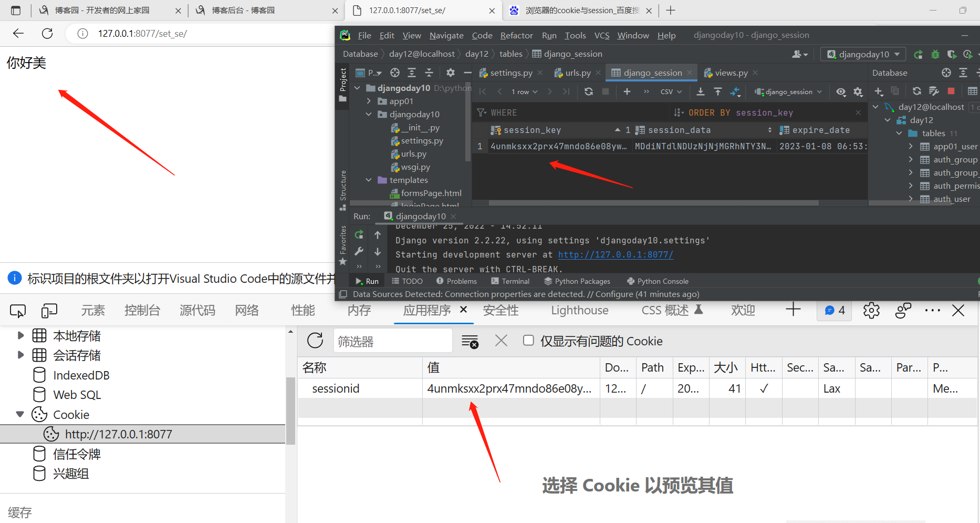Open the djangoday10 run configuration dropdown

click(x=863, y=54)
